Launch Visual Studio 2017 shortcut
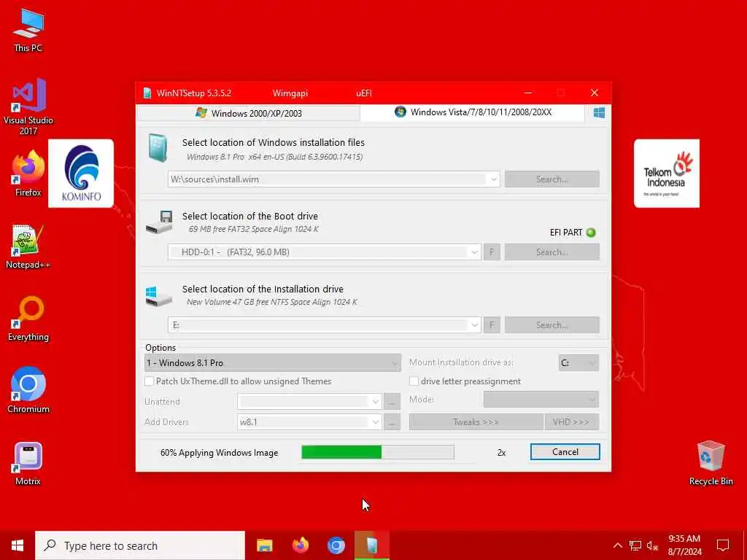The image size is (747, 560). click(28, 106)
